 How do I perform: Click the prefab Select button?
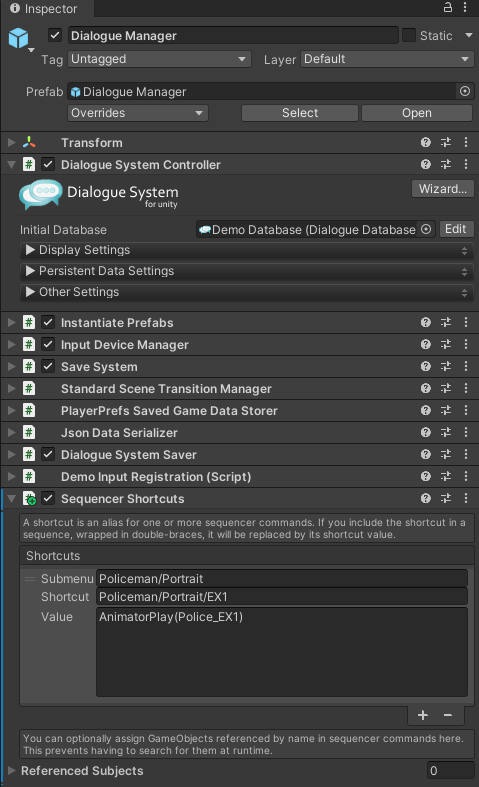pyautogui.click(x=300, y=113)
